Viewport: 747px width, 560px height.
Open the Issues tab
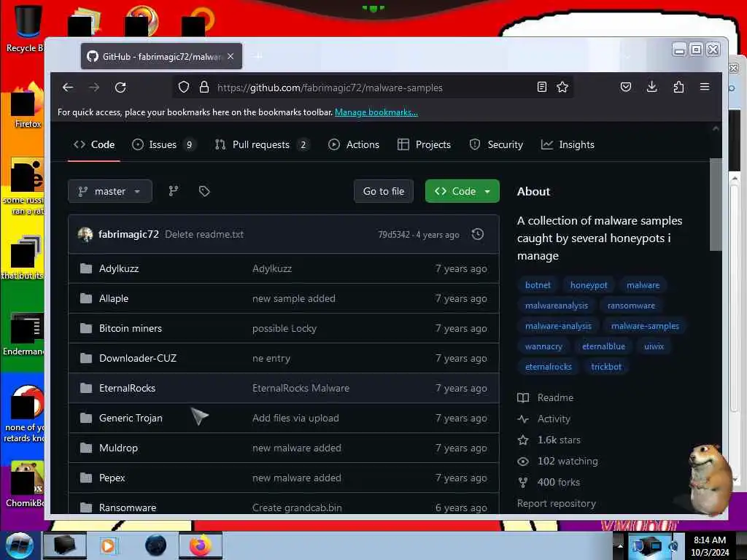164,145
